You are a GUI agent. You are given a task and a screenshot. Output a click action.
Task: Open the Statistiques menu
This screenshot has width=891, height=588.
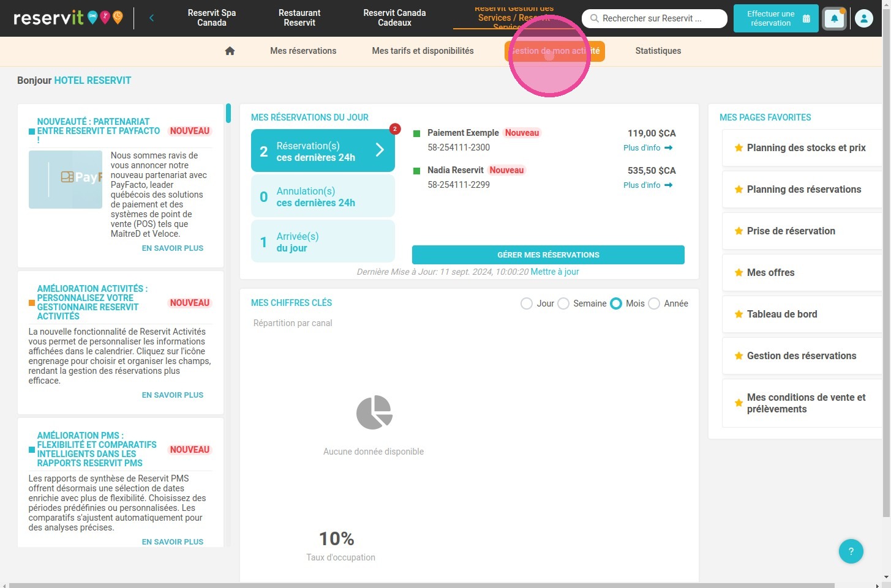point(658,51)
